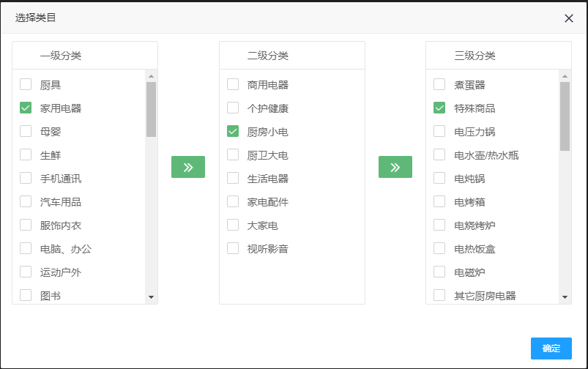The width and height of the screenshot is (588, 369).
Task: Tick the 电脑、办公 checkbox
Action: pyautogui.click(x=26, y=248)
